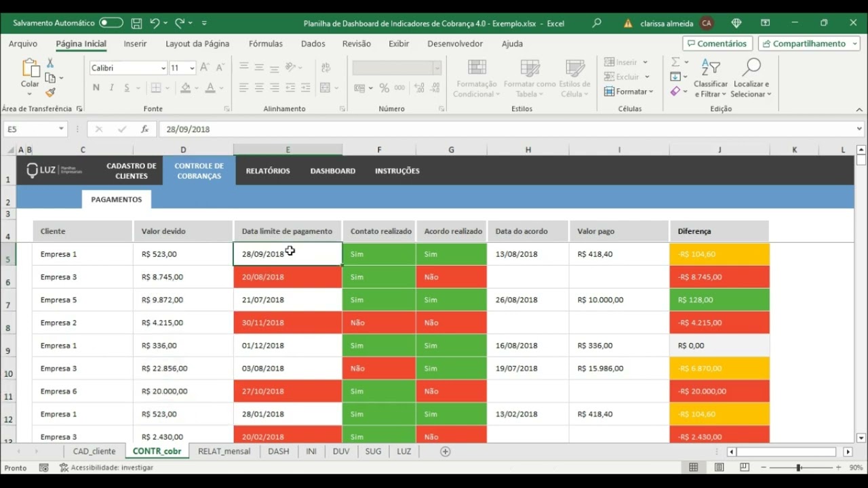This screenshot has width=868, height=488.
Task: Open the Fórmulas ribbon tab
Action: click(266, 43)
